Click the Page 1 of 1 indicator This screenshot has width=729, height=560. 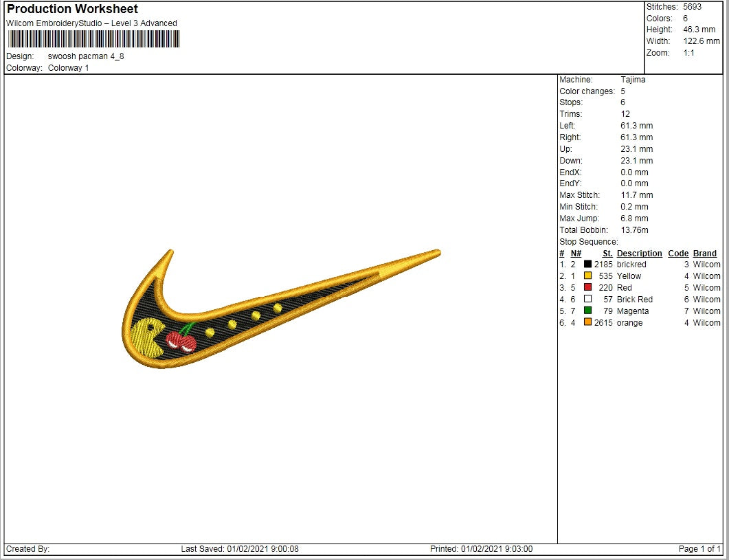tap(699, 549)
